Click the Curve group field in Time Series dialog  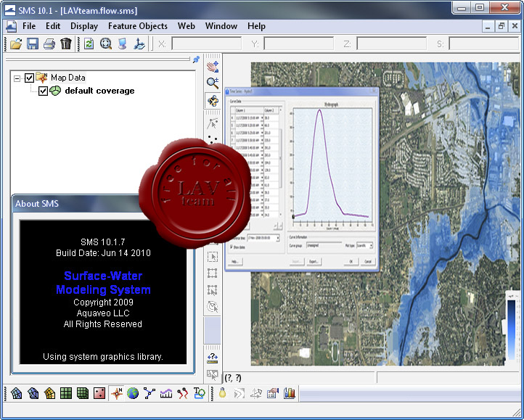[324, 245]
